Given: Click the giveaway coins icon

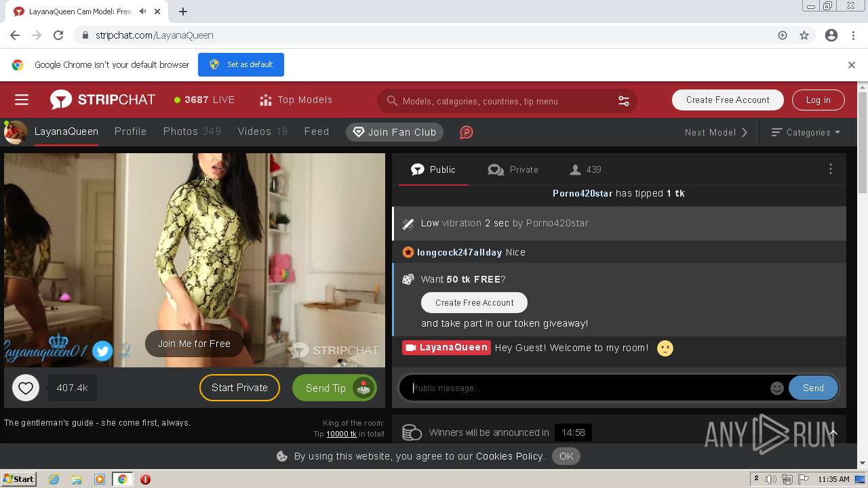Looking at the screenshot, I should tap(412, 432).
